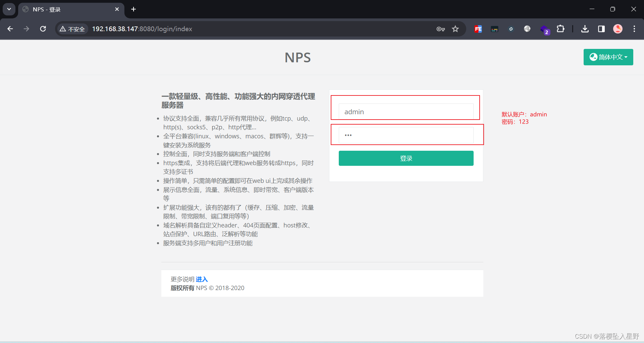Toggle the browser side panel

coord(601,29)
